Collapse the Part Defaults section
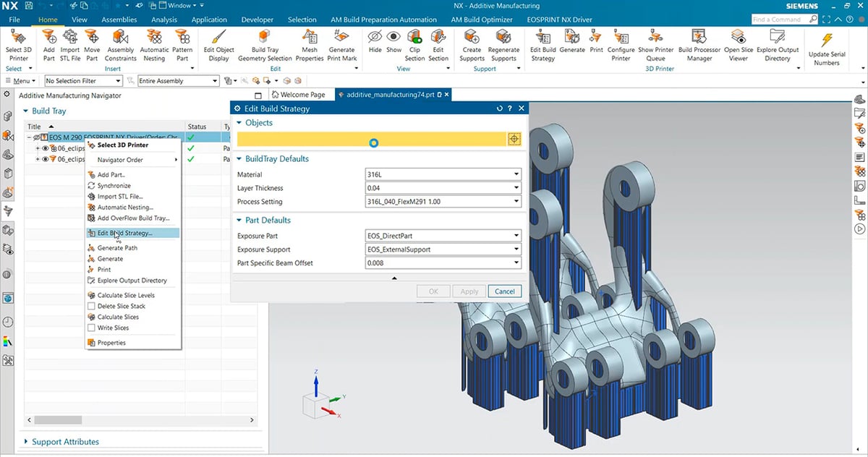 click(239, 221)
